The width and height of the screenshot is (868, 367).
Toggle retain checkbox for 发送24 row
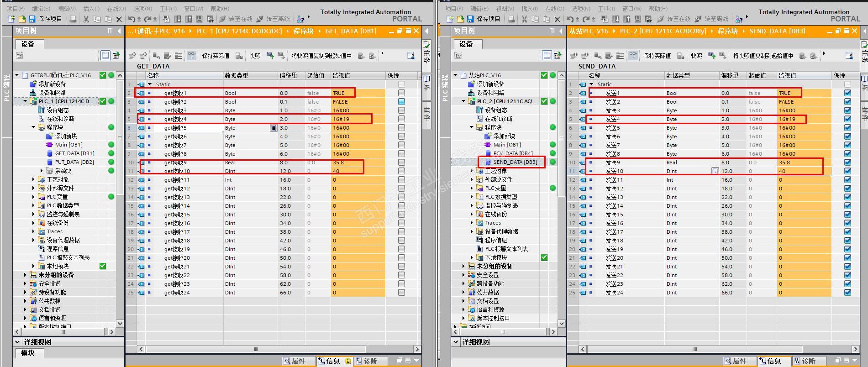click(848, 293)
